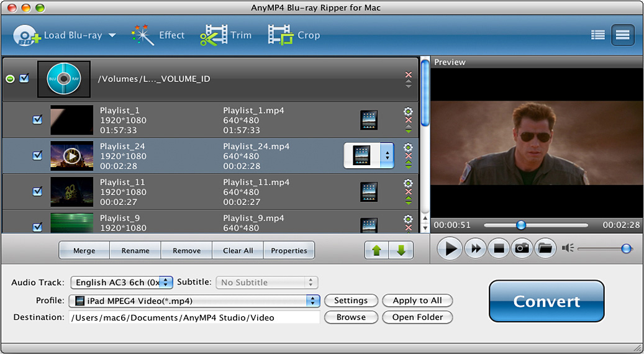Click the Load Blu-ray disc icon

27,35
